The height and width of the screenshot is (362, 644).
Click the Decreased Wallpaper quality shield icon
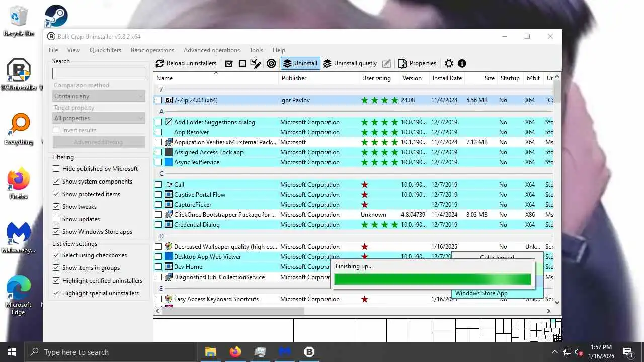point(169,247)
